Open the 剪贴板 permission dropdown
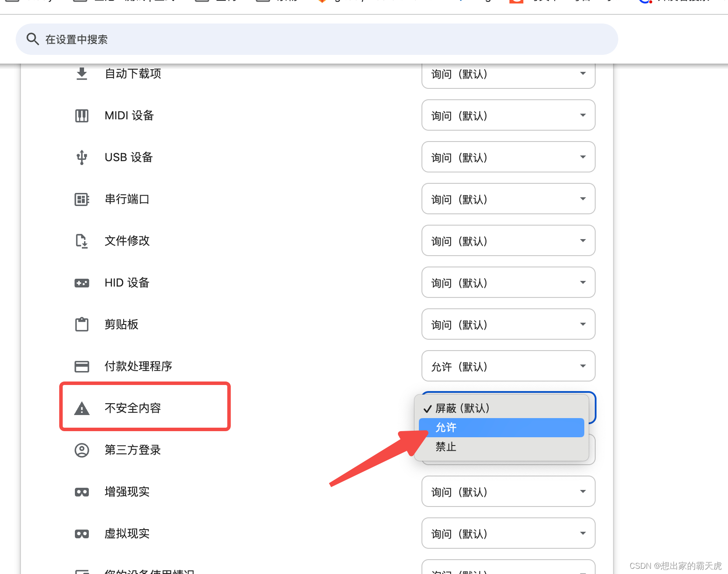 [508, 324]
